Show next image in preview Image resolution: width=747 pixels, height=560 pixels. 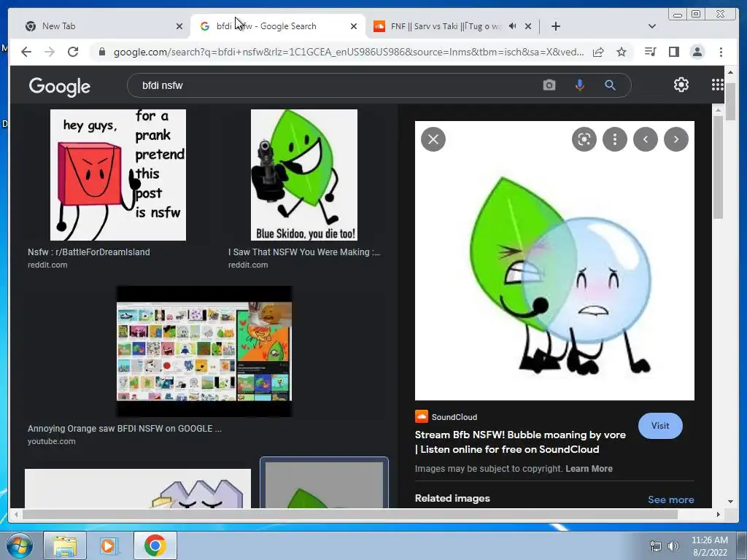[676, 139]
